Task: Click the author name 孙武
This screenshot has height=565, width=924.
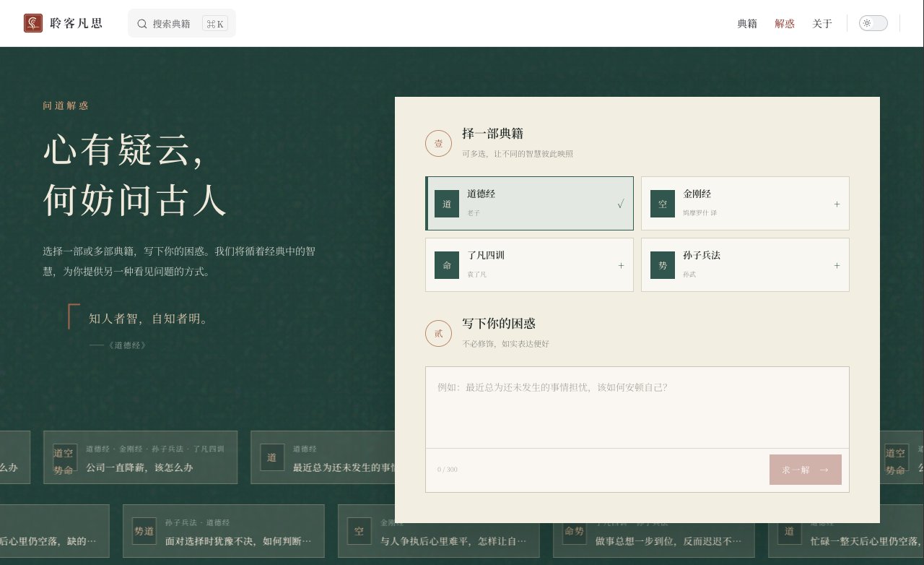Action: click(x=689, y=275)
